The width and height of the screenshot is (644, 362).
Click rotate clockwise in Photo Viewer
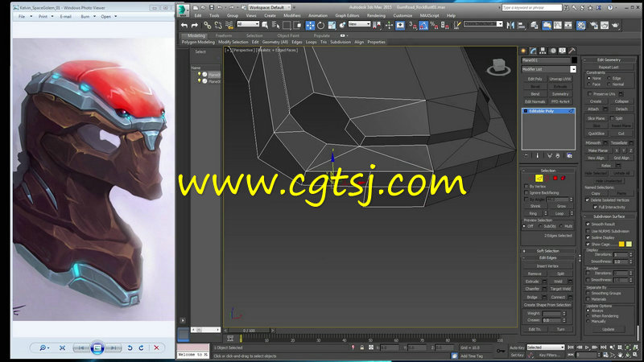pos(142,348)
